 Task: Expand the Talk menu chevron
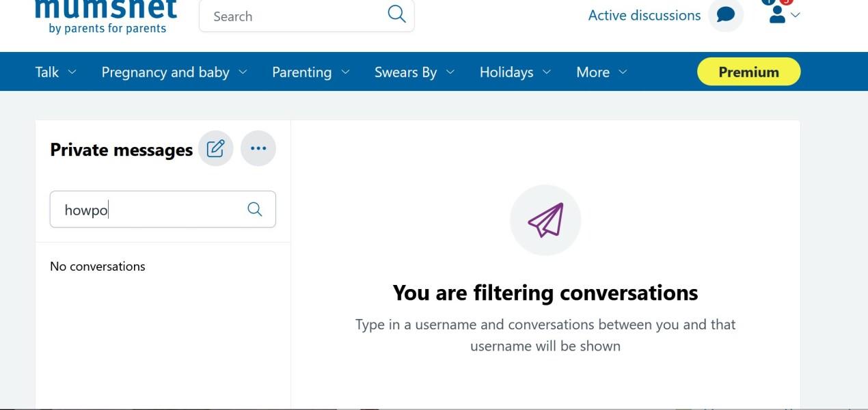72,72
